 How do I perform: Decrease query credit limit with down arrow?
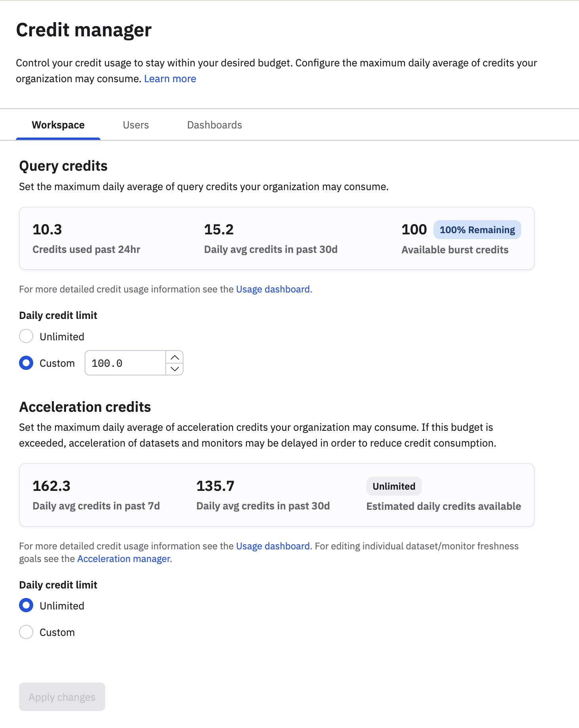[x=174, y=369]
